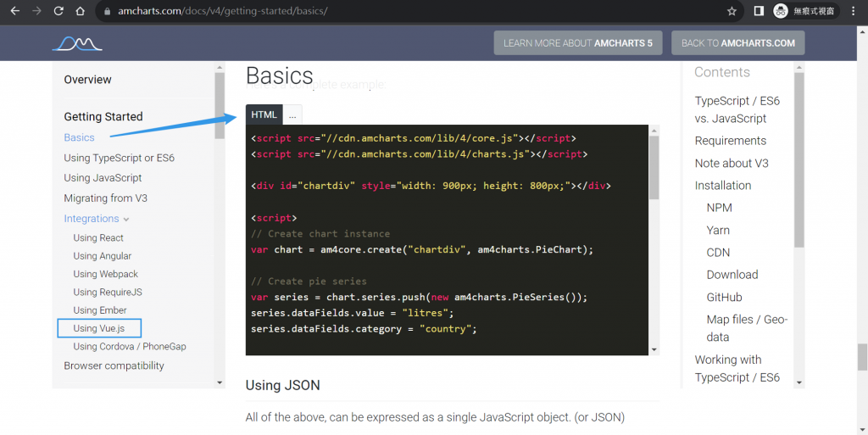Screen dimensions: 868x435
Task: Click the code block scrollbar thumb
Action: click(654, 168)
